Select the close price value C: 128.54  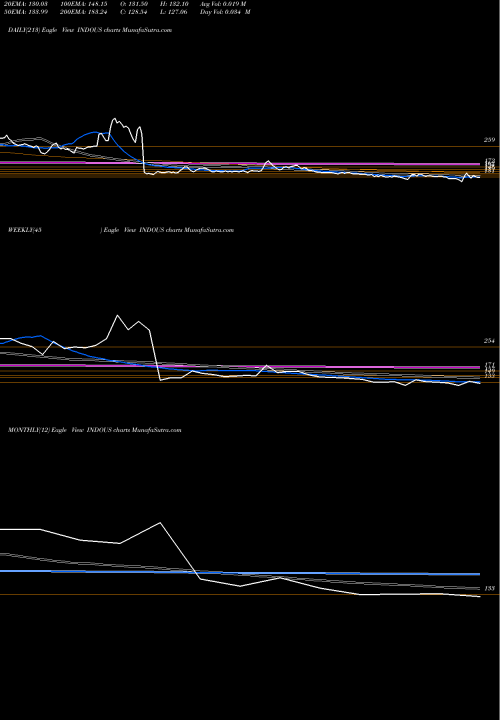[x=136, y=12]
